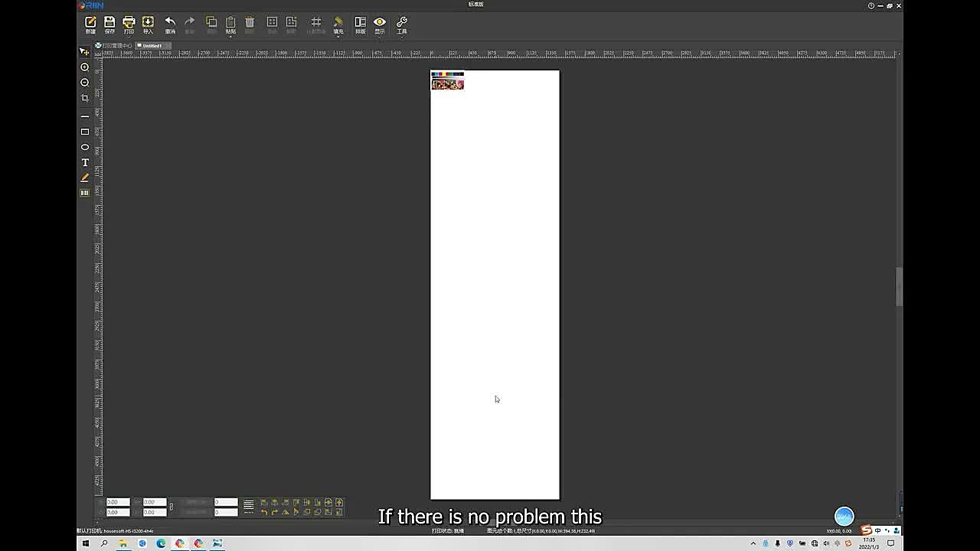The image size is (980, 551).
Task: Select the zoom in magnifier tool
Action: pos(85,67)
